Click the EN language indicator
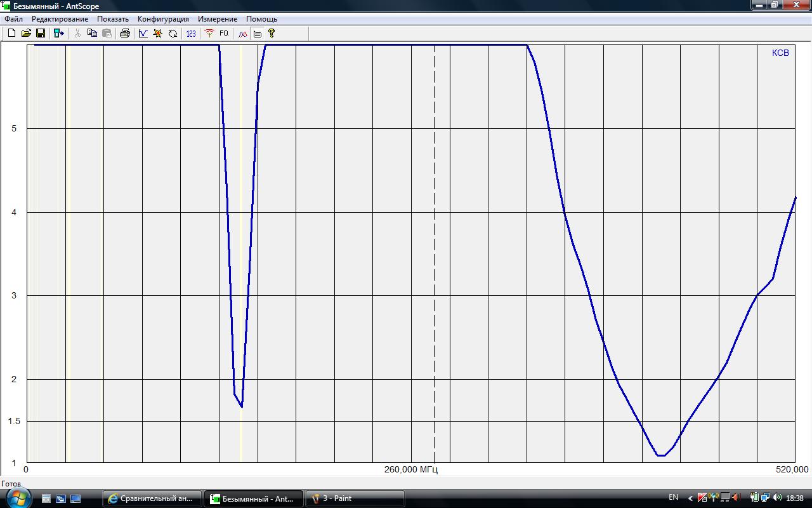Image resolution: width=812 pixels, height=508 pixels. (674, 498)
